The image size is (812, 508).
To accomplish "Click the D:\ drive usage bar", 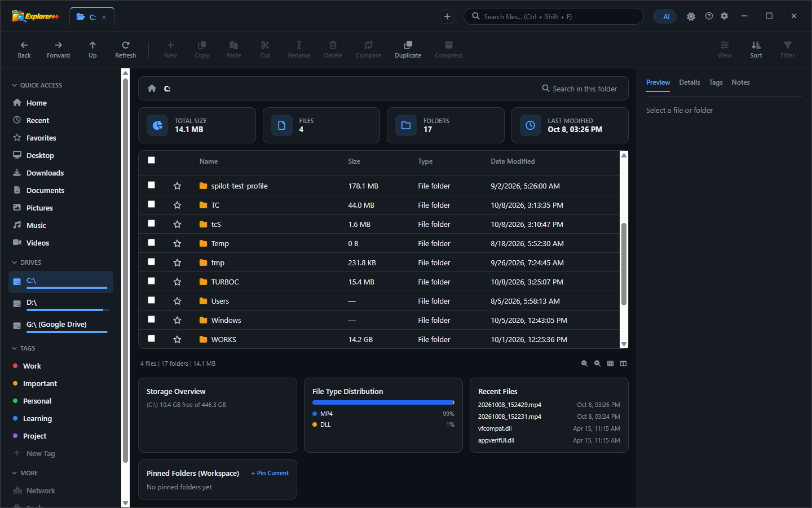I will [x=67, y=310].
